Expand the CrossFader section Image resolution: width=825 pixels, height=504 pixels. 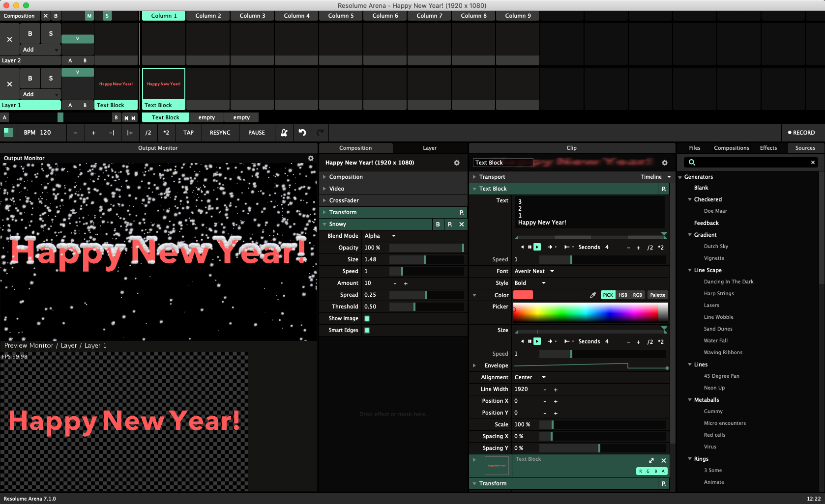click(344, 200)
